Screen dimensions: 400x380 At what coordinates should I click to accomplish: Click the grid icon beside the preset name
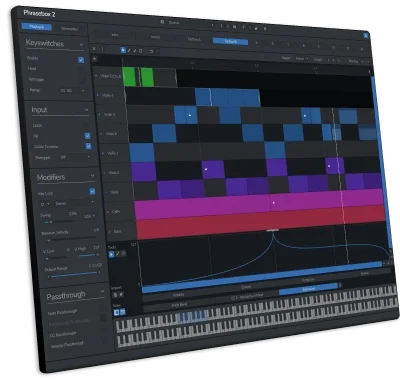(162, 22)
